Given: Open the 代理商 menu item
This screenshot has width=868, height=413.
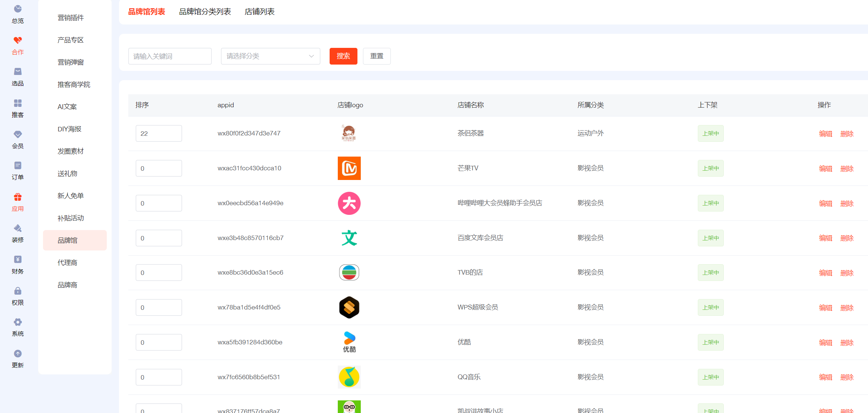Looking at the screenshot, I should coord(67,263).
